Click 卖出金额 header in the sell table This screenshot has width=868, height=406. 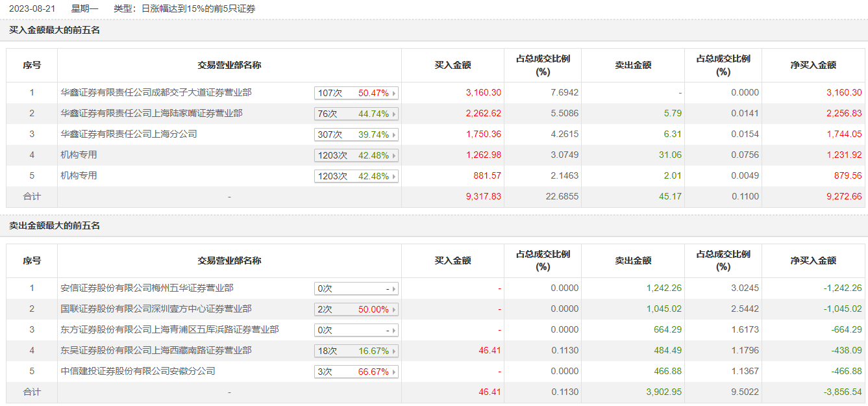[x=633, y=260]
